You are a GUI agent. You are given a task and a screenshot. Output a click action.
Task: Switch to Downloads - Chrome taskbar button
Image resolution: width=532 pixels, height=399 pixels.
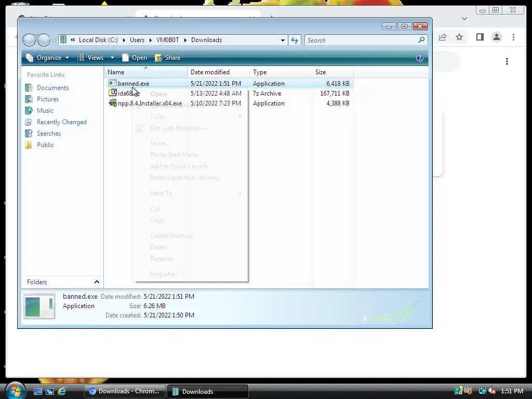click(125, 391)
